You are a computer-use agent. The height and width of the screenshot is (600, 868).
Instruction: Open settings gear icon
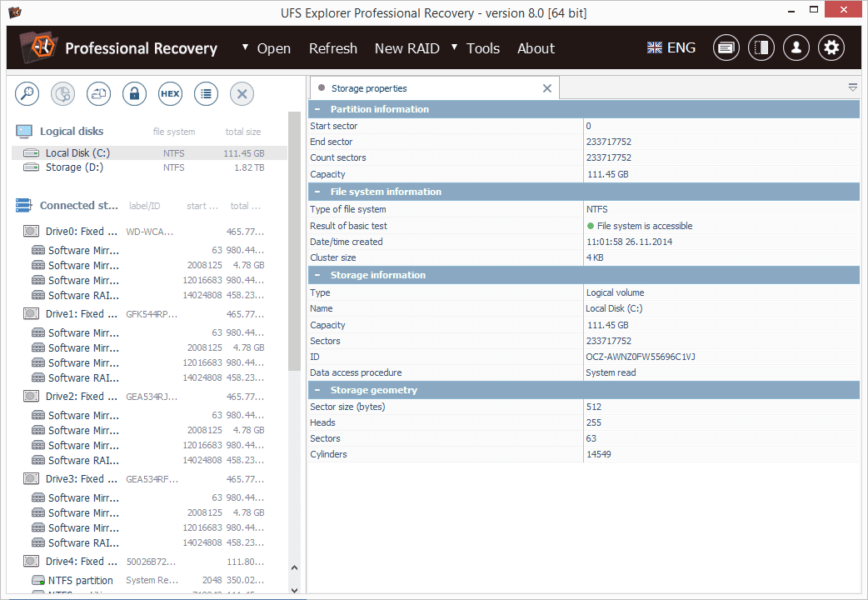(831, 47)
